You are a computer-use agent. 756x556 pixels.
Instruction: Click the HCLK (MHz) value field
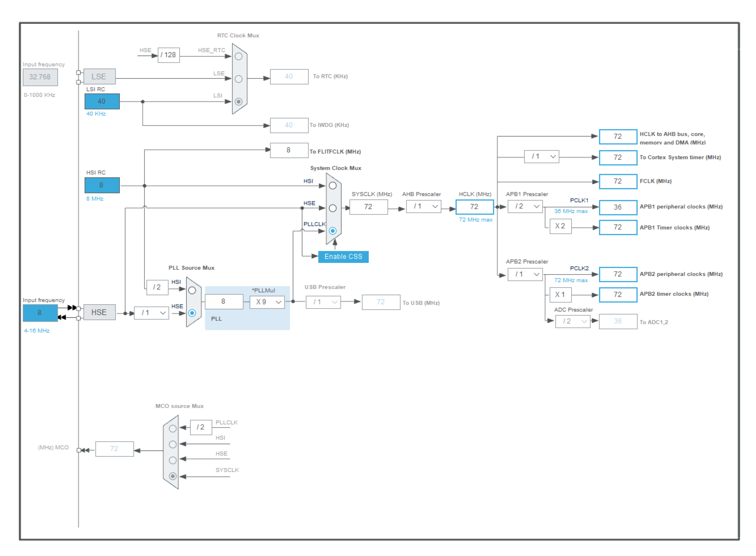point(474,207)
